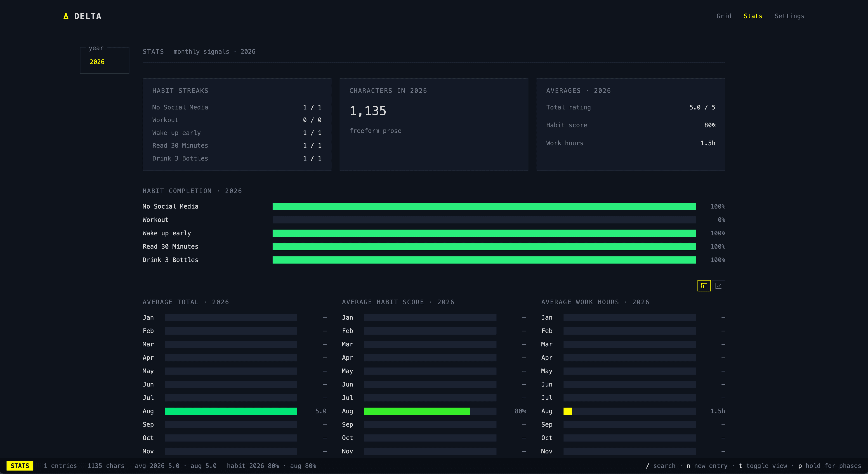Click Drink 3 Bottles completion bar
Image resolution: width=868 pixels, height=474 pixels.
[x=484, y=260]
